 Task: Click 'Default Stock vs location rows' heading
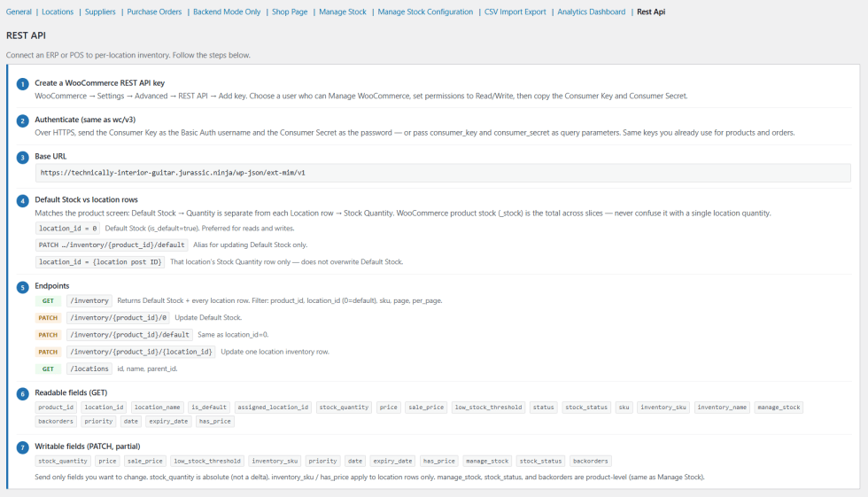[x=87, y=200]
